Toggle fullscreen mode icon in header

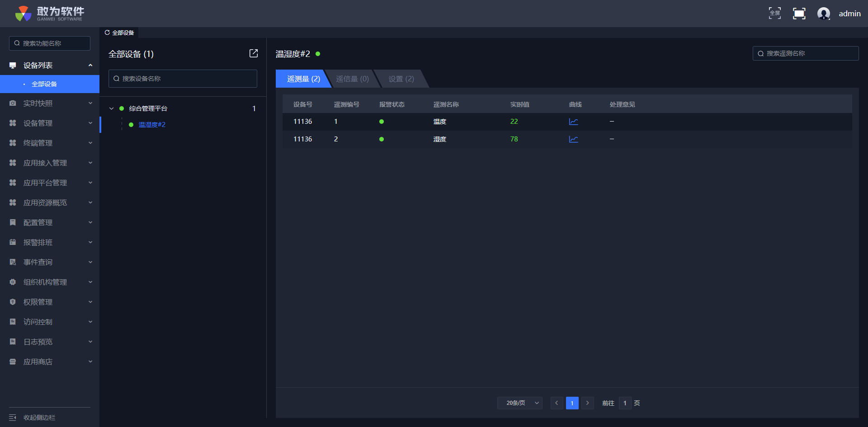coord(774,14)
